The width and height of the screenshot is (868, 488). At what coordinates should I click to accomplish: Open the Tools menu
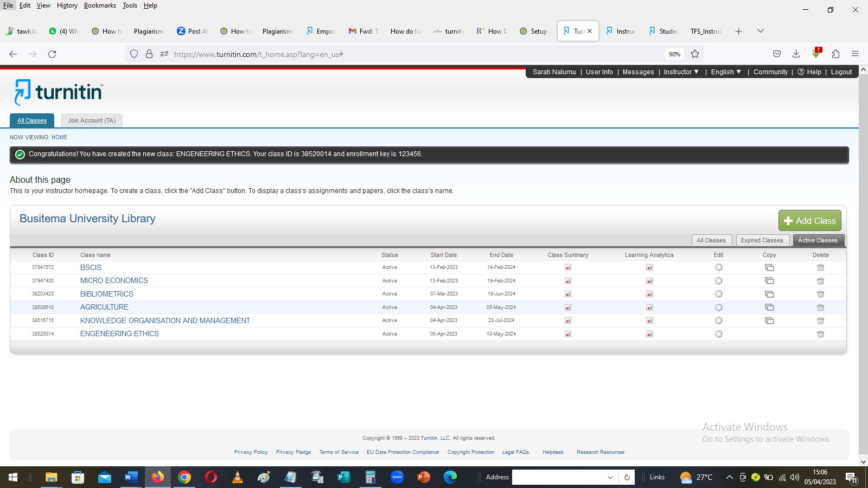click(130, 5)
